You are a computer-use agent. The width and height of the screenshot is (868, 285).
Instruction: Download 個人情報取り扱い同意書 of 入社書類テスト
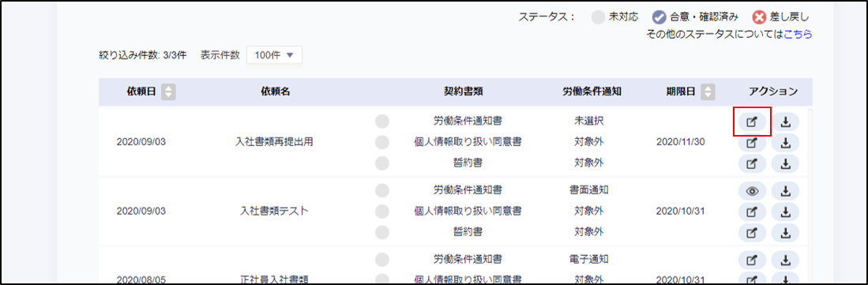(786, 212)
